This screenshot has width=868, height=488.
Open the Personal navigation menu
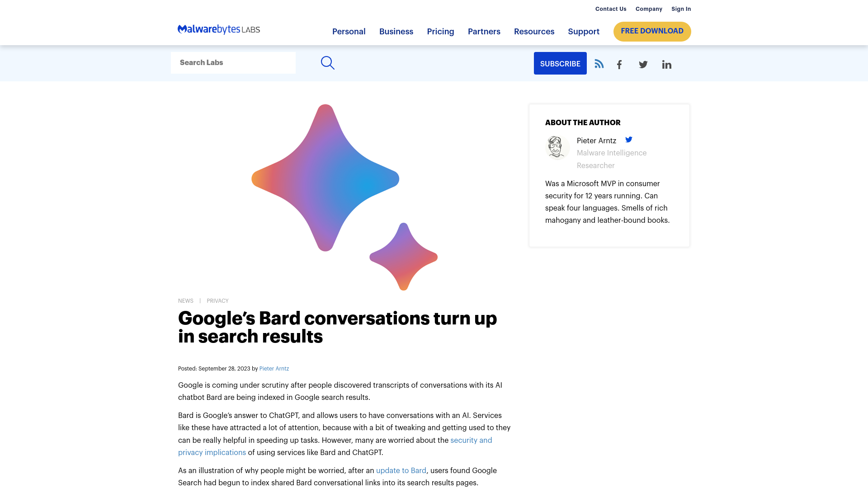pos(349,32)
